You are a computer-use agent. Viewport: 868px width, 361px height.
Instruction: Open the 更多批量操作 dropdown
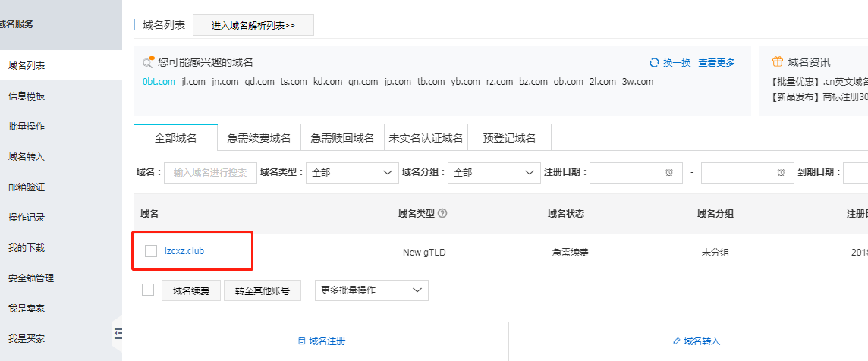coord(371,290)
